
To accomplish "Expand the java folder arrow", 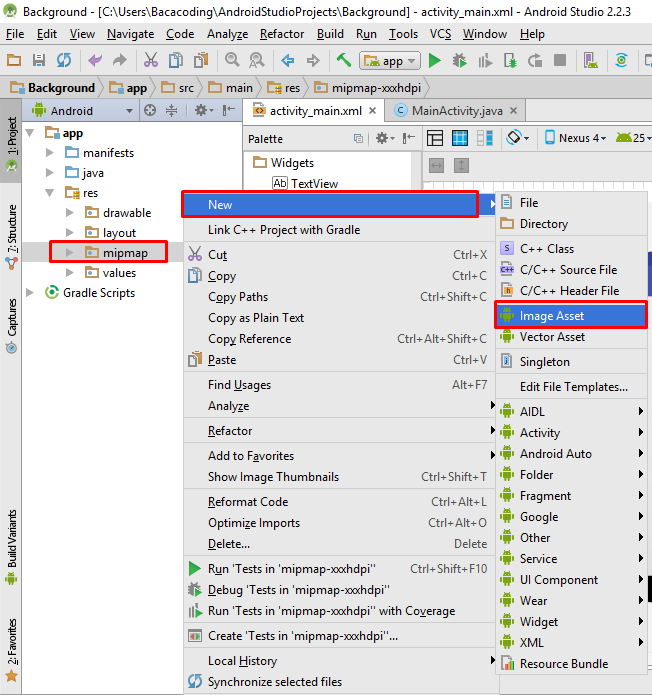I will [x=50, y=172].
